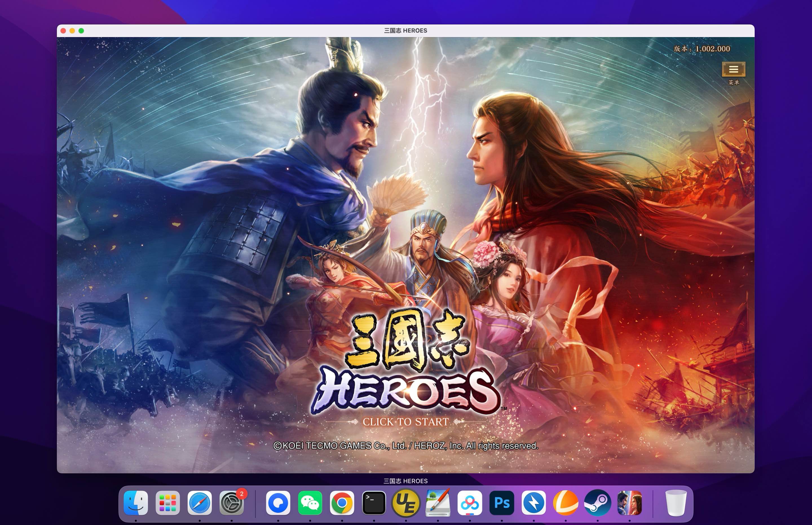Viewport: 812px width, 525px height.
Task: Click the CLICK TO START prompt
Action: coord(405,422)
